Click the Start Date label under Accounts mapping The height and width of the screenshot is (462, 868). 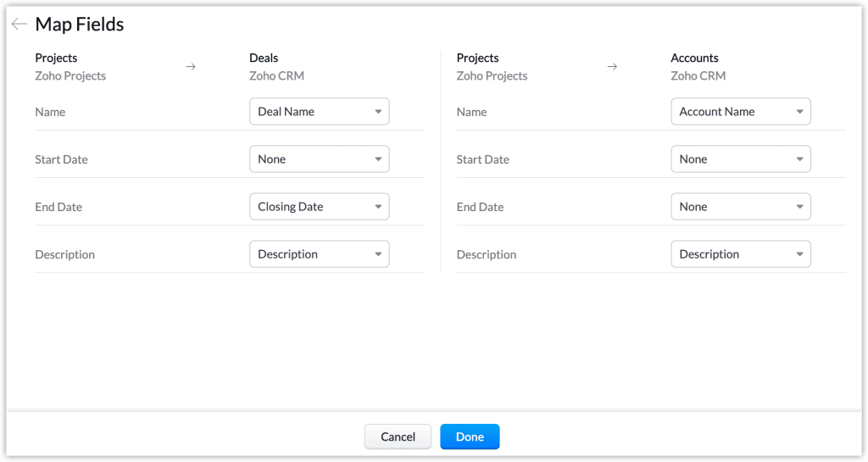pos(483,159)
